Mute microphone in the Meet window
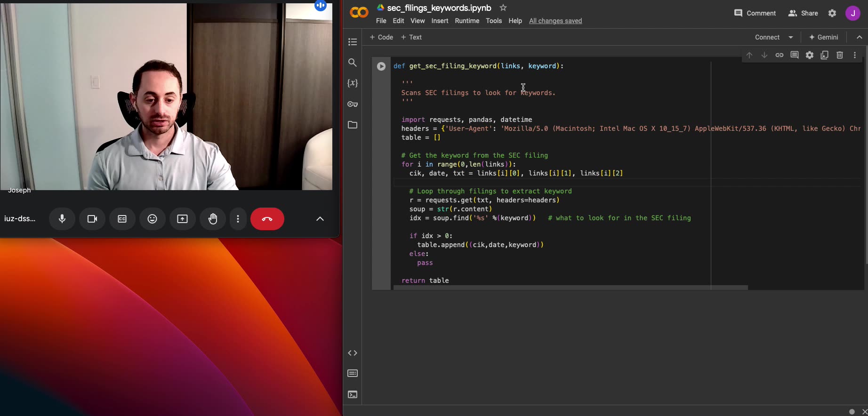868x416 pixels. 62,219
